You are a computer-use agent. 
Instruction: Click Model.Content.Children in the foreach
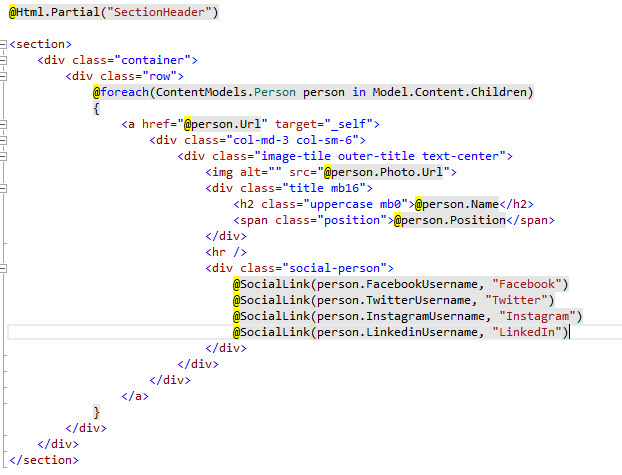449,92
